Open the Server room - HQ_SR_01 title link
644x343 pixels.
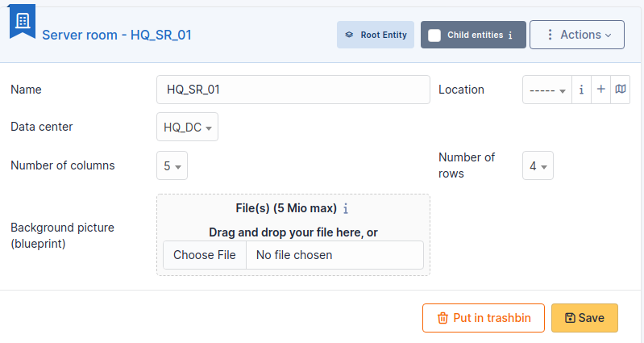pos(117,35)
